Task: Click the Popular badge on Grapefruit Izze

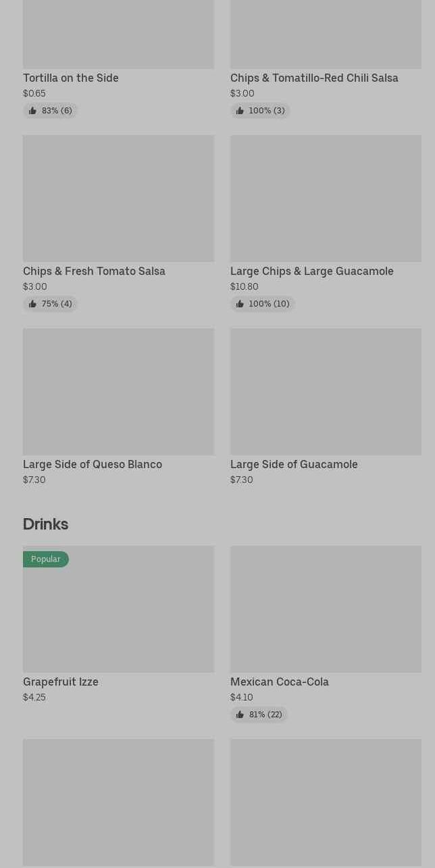Action: click(45, 559)
